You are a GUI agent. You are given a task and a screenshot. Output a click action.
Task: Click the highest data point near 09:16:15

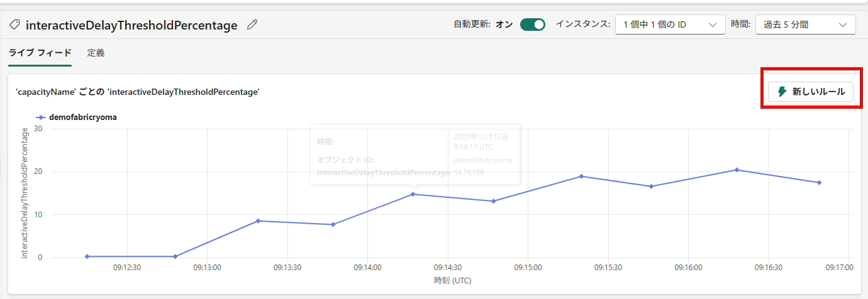point(737,170)
